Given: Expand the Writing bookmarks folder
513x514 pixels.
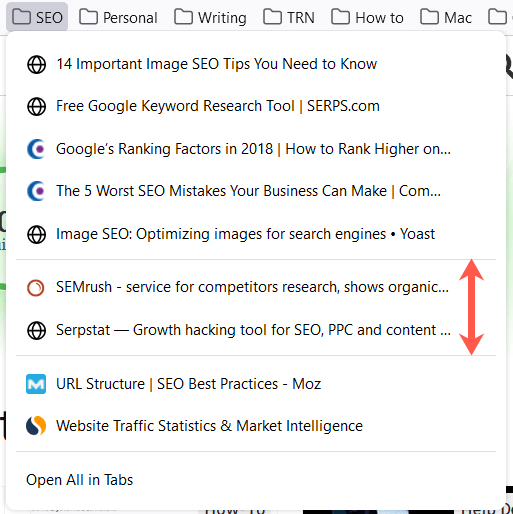Looking at the screenshot, I should pos(210,17).
